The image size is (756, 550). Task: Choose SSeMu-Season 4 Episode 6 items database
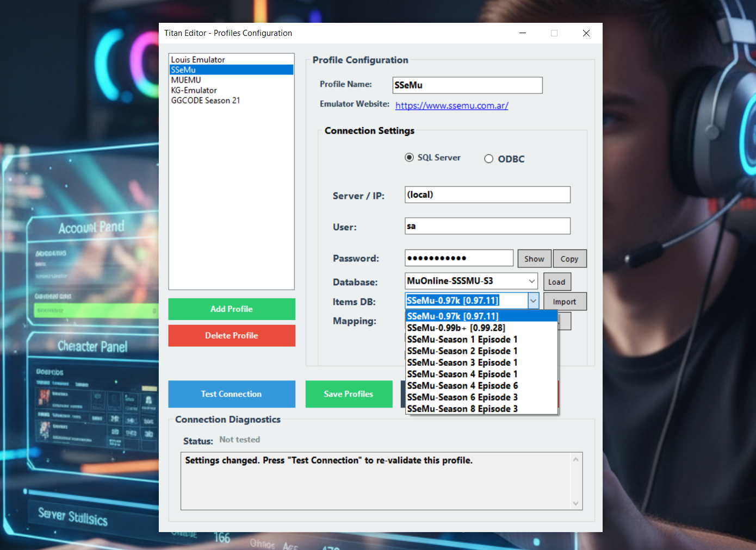[462, 385]
